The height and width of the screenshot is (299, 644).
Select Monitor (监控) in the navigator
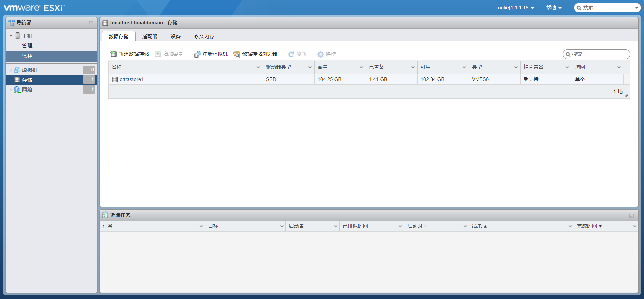pos(27,56)
